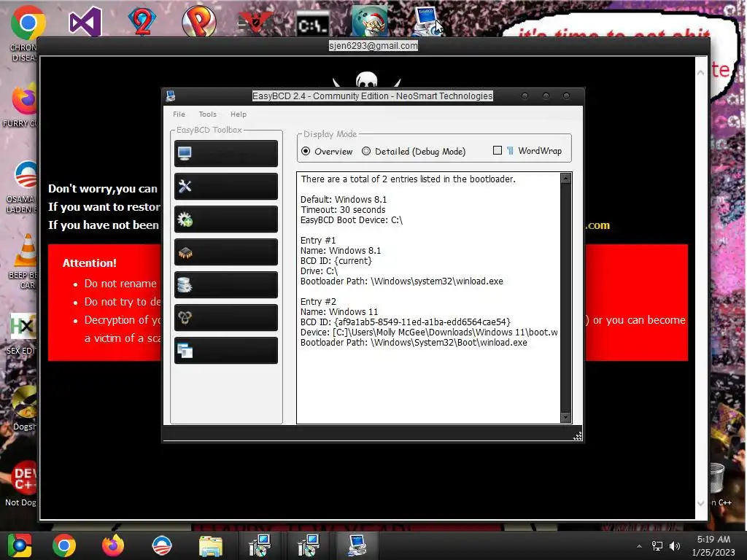Image resolution: width=747 pixels, height=560 pixels.
Task: Click second installer icon on taskbar
Action: pyautogui.click(x=309, y=545)
